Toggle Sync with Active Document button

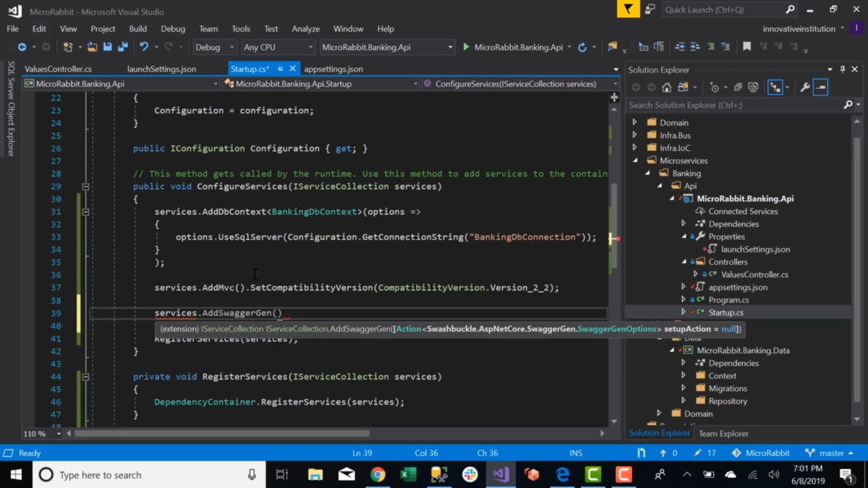click(x=775, y=87)
